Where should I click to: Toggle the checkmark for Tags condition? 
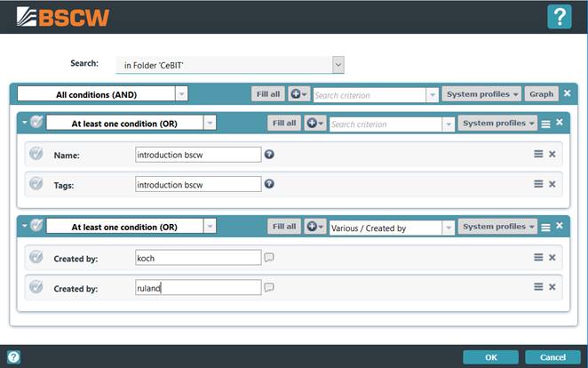36,184
